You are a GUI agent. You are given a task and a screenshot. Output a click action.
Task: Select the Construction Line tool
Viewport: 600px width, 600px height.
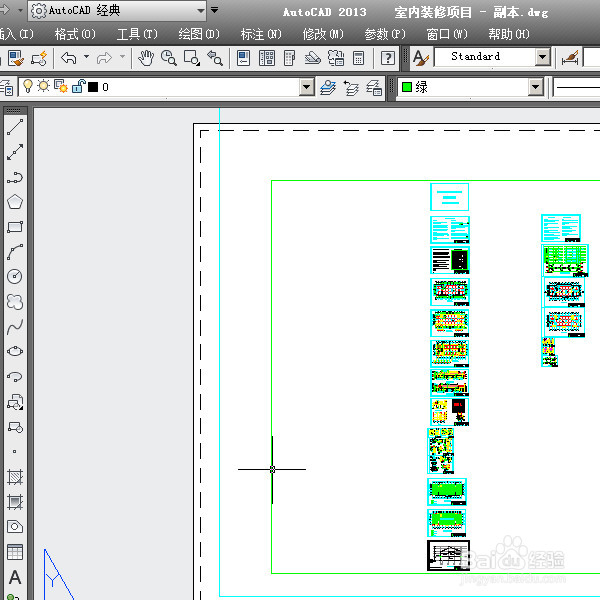point(15,152)
